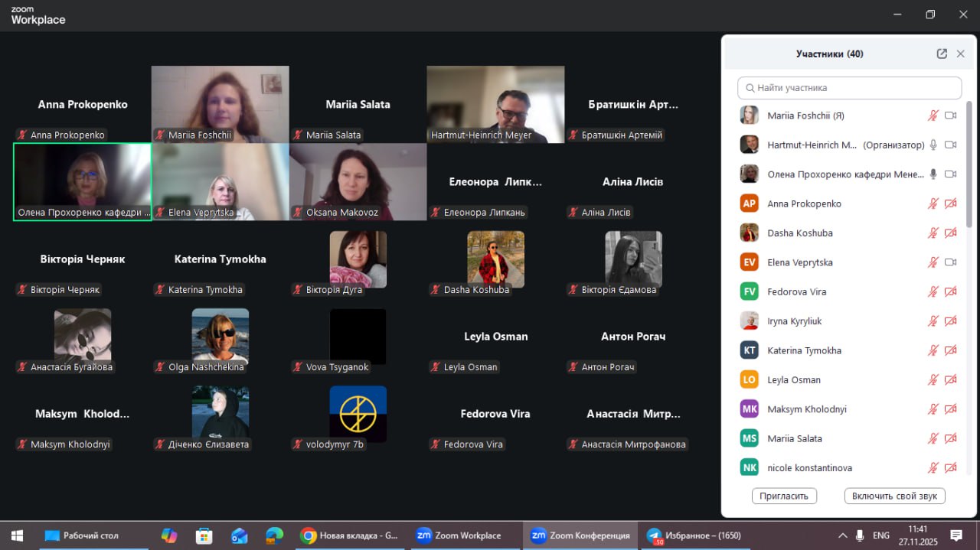Show hidden tray icons chevron
The width and height of the screenshot is (980, 550).
coord(843,535)
